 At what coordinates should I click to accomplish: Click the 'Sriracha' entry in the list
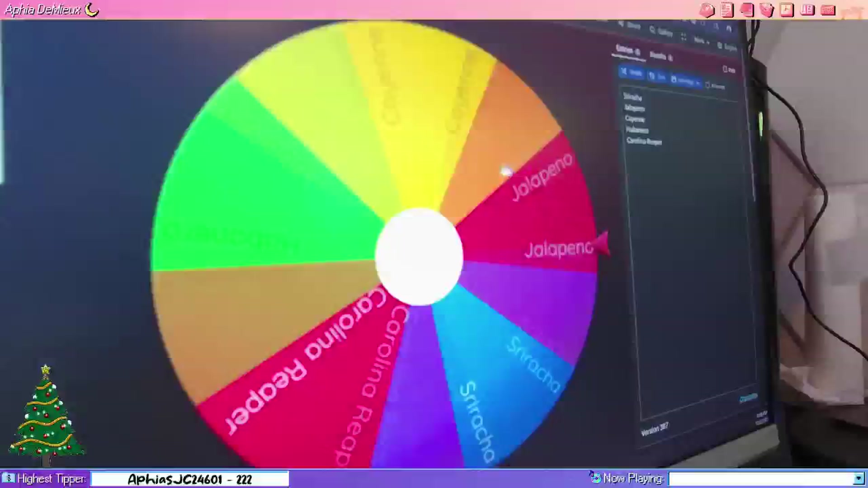[x=632, y=97]
